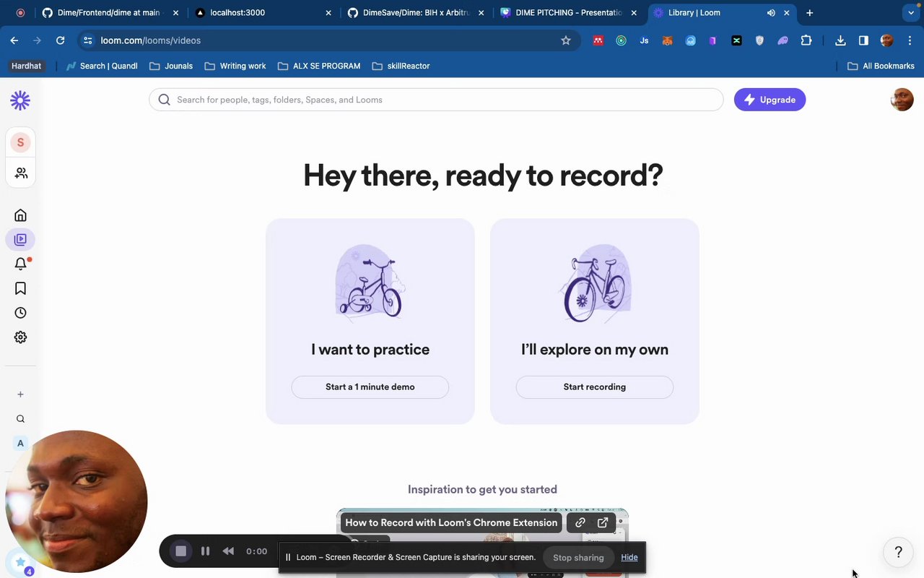Image resolution: width=924 pixels, height=578 pixels.
Task: Go to Home via the house icon
Action: (x=20, y=215)
